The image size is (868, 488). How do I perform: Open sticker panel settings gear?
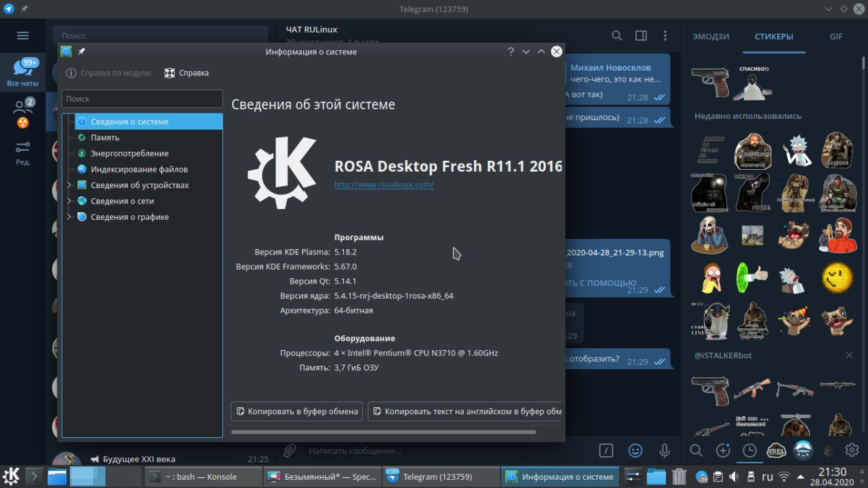(x=852, y=450)
